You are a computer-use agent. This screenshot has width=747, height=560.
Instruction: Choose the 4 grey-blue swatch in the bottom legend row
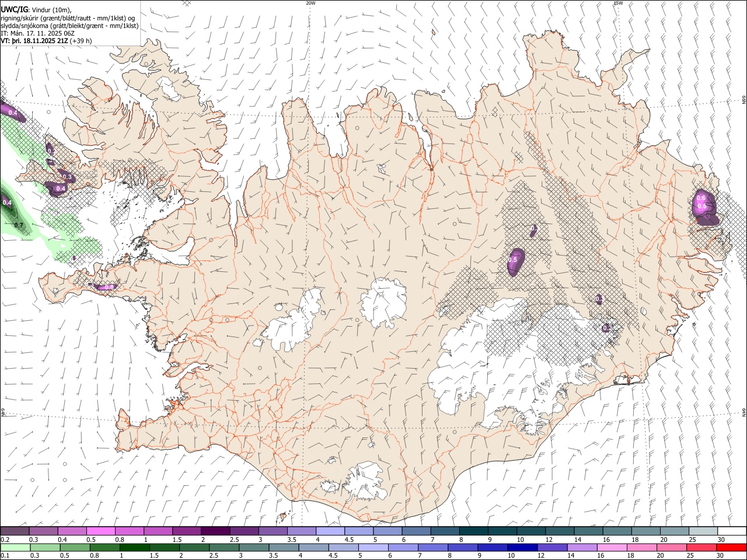click(x=313, y=547)
